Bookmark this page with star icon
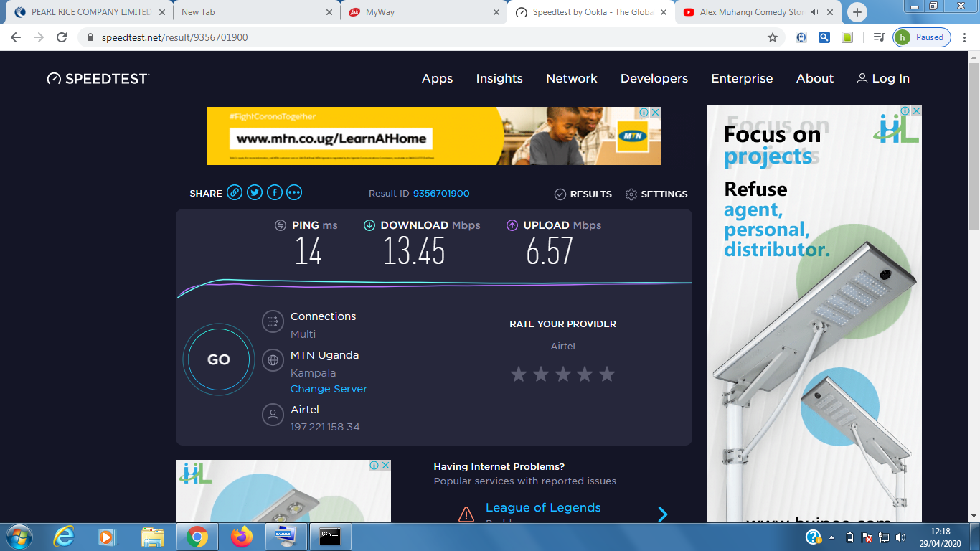 coord(773,37)
